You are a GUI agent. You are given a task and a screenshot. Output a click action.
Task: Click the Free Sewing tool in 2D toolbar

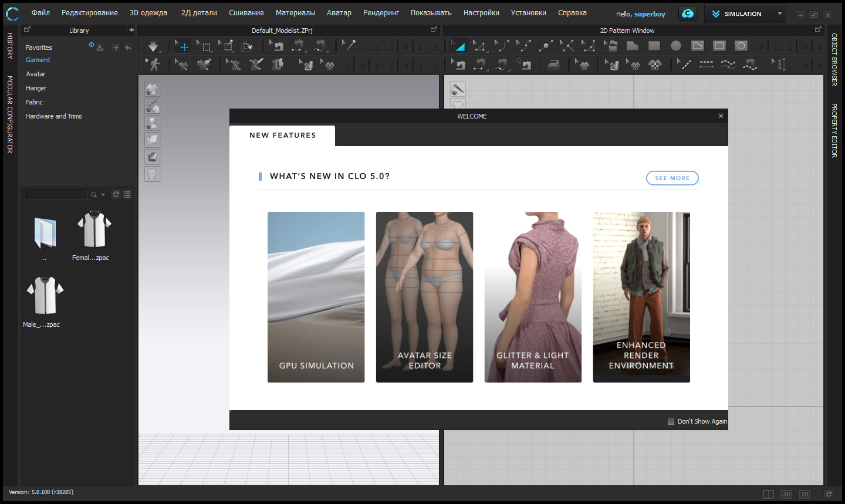point(502,64)
